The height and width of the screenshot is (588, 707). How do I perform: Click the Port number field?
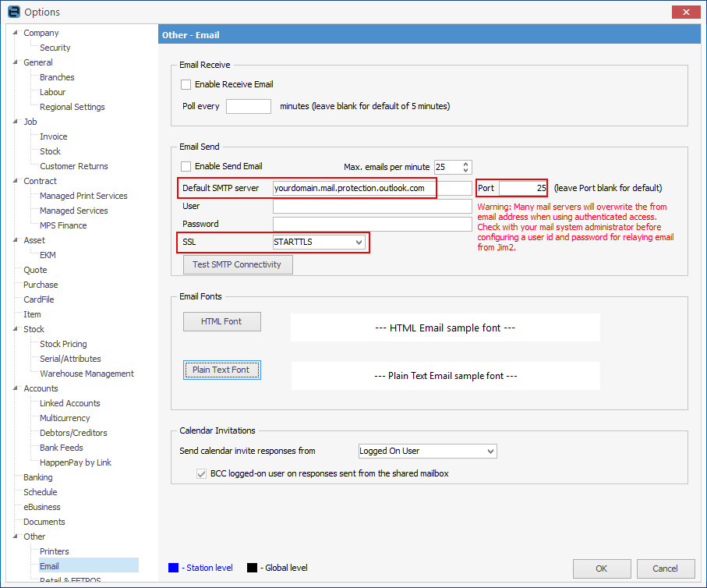[x=522, y=188]
